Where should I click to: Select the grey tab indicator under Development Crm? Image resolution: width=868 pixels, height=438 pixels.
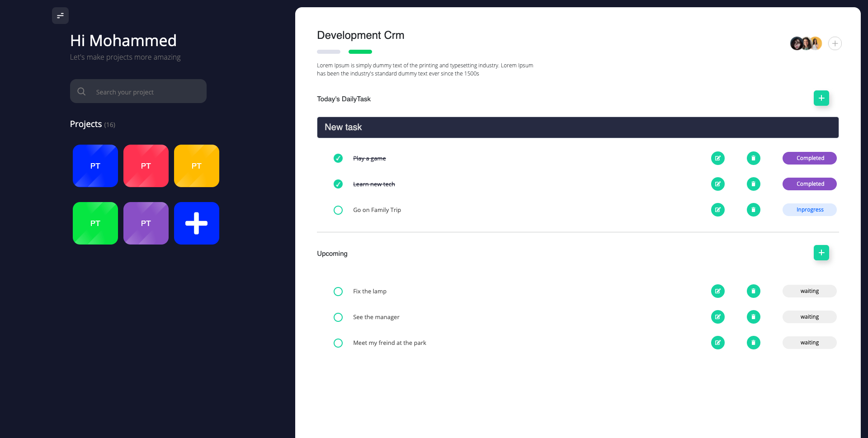pyautogui.click(x=329, y=52)
